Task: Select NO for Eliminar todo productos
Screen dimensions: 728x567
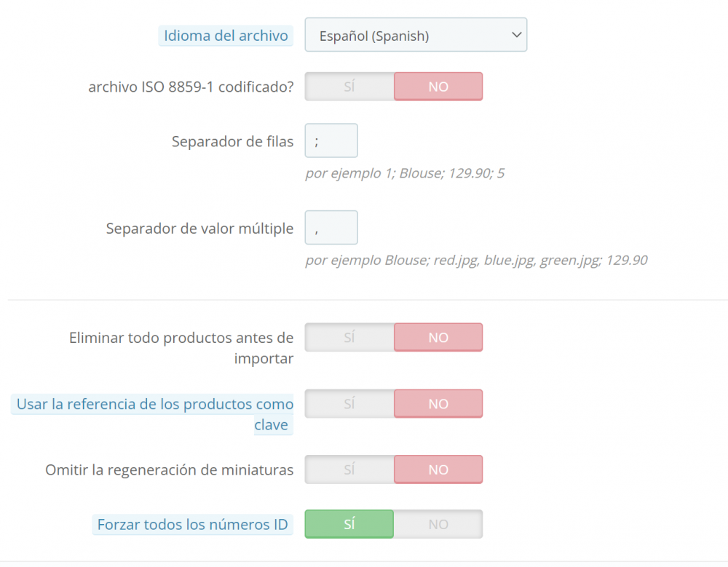Action: [438, 338]
